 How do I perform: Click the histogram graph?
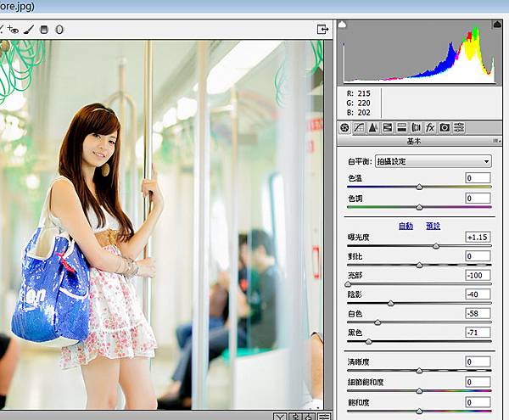tap(419, 53)
